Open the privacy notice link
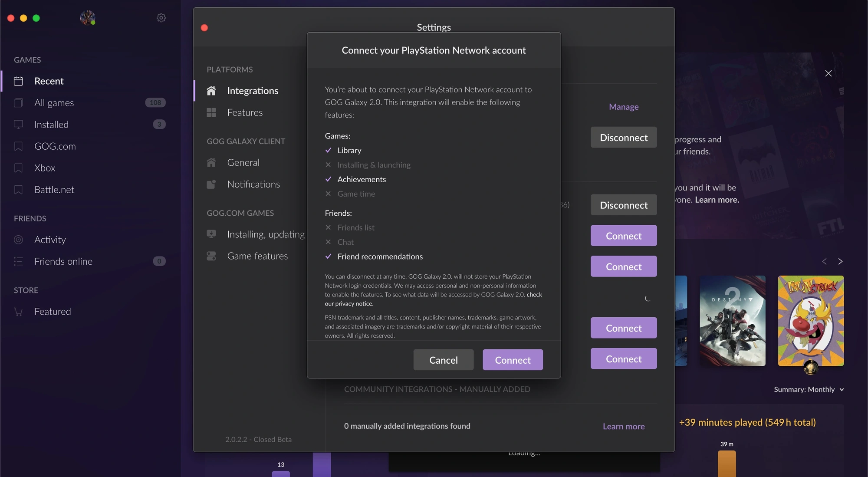Image resolution: width=868 pixels, height=477 pixels. (x=434, y=299)
